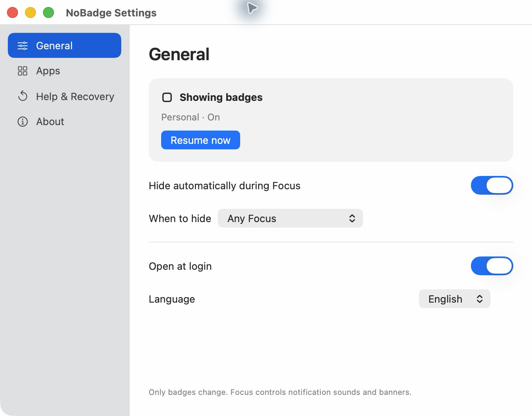Viewport: 532px width, 416px height.
Task: Toggle Hide automatically during Focus switch
Action: pos(492,185)
